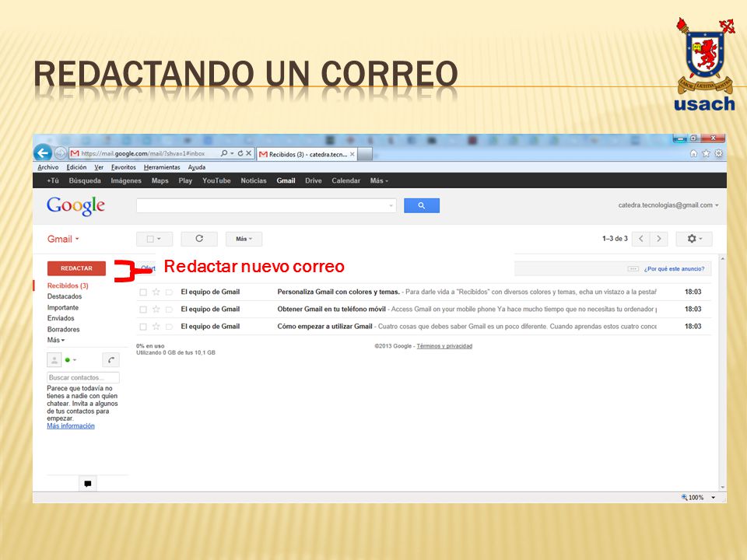Go to newer messages arrow

(641, 239)
